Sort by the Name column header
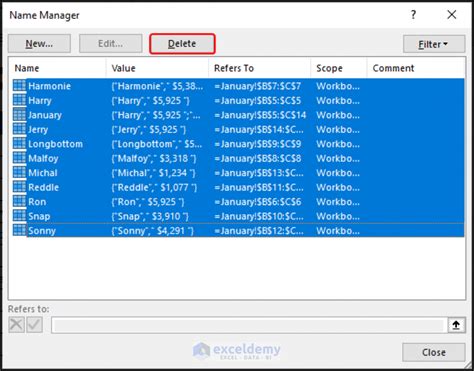The image size is (474, 371). (57, 68)
